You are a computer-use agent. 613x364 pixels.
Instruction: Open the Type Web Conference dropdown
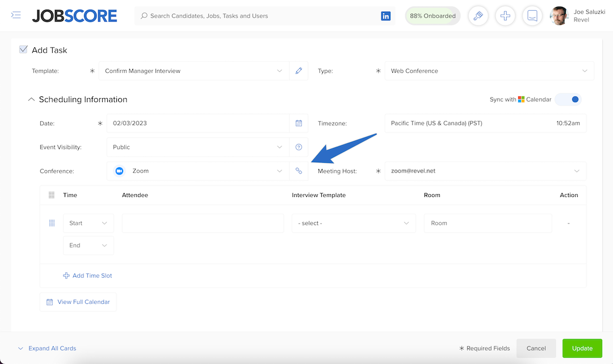point(489,71)
